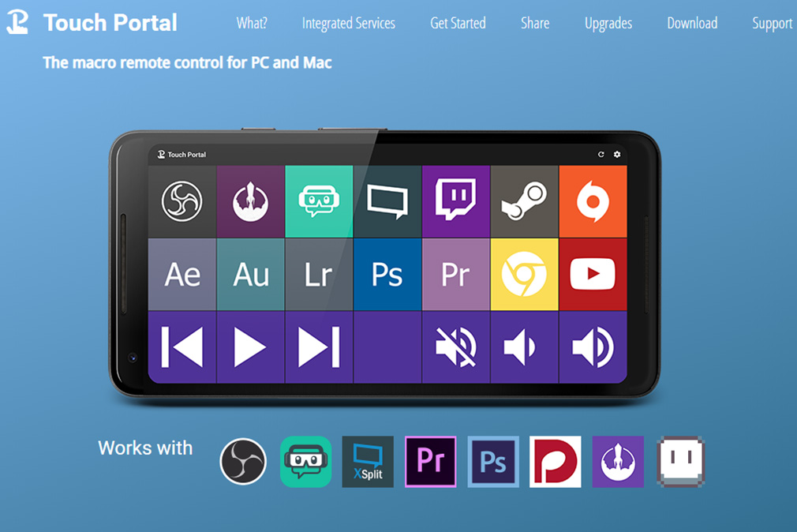Click the Streamlabs icon in Works with row
This screenshot has width=797, height=532.
pyautogui.click(x=306, y=462)
